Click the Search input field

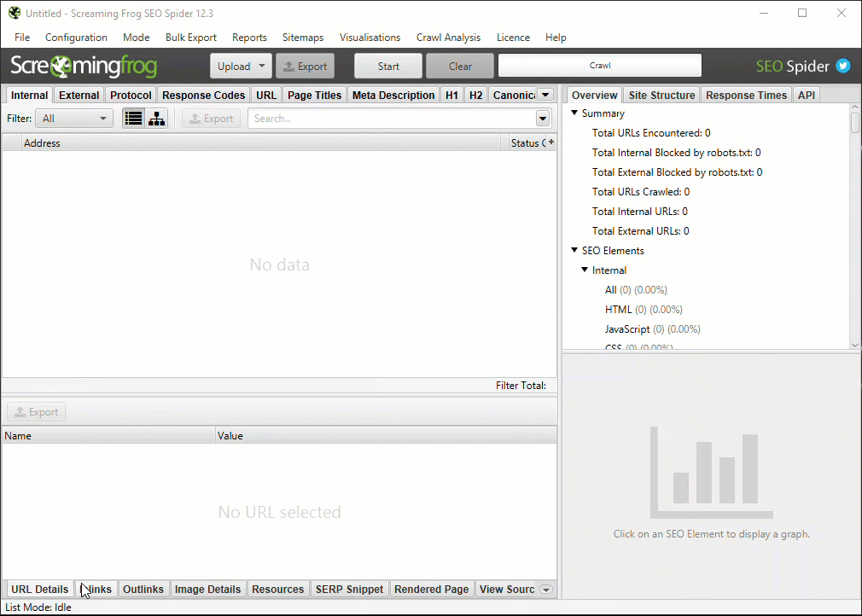[391, 119]
